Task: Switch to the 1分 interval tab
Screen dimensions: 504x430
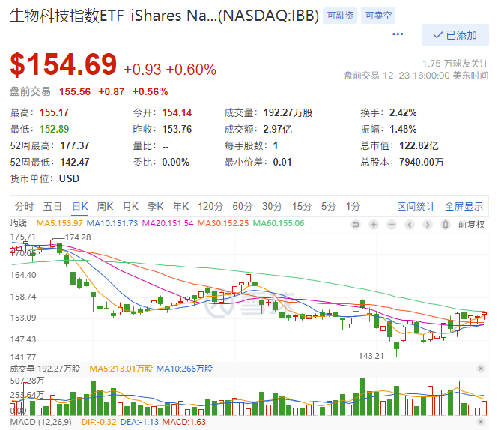Action: coord(353,206)
